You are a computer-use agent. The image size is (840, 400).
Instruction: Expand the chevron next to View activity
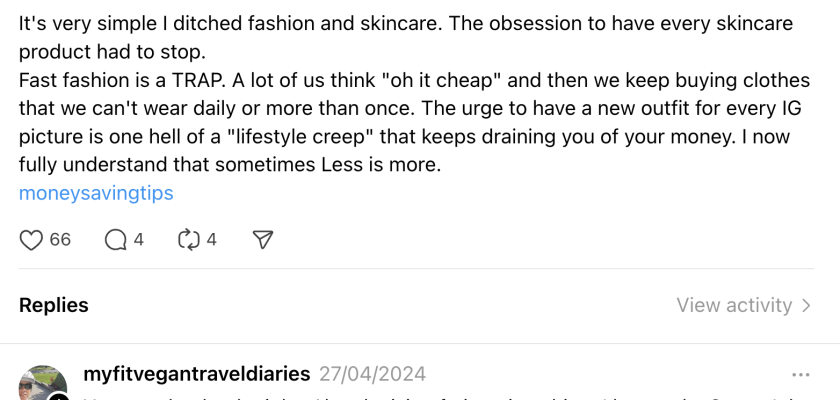[807, 305]
